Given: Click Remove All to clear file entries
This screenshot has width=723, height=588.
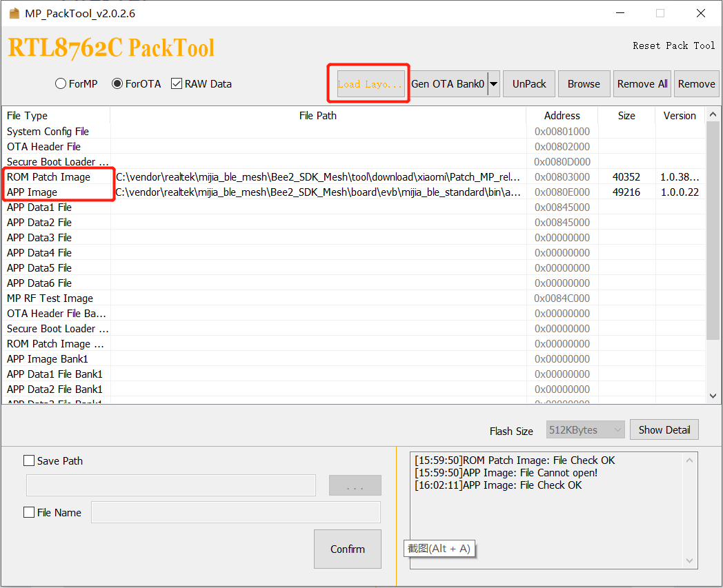Looking at the screenshot, I should (642, 83).
